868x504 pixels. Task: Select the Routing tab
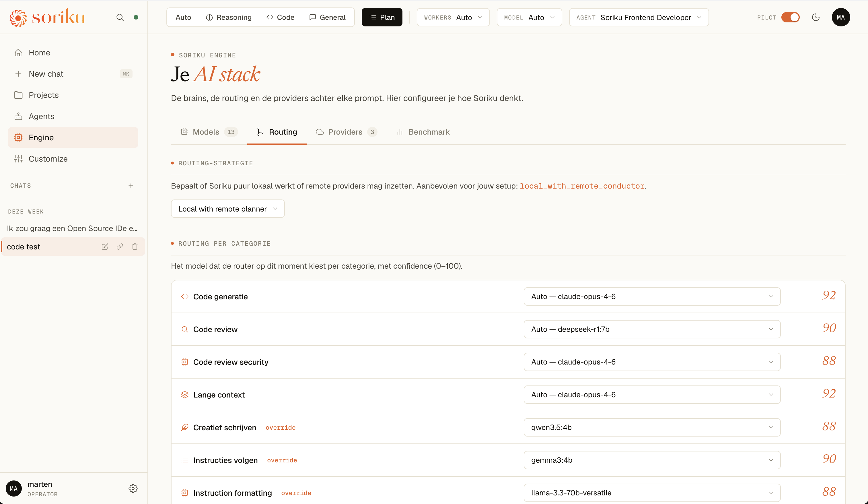tap(277, 132)
